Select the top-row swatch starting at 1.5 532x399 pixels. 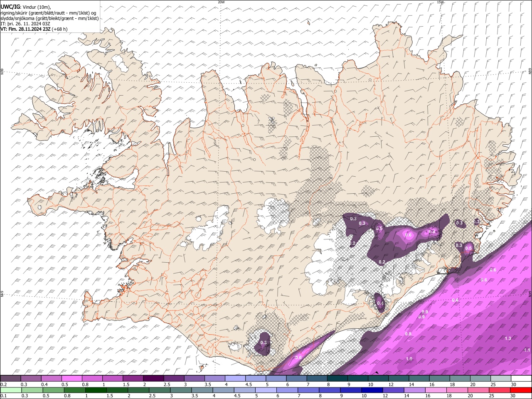click(133, 379)
